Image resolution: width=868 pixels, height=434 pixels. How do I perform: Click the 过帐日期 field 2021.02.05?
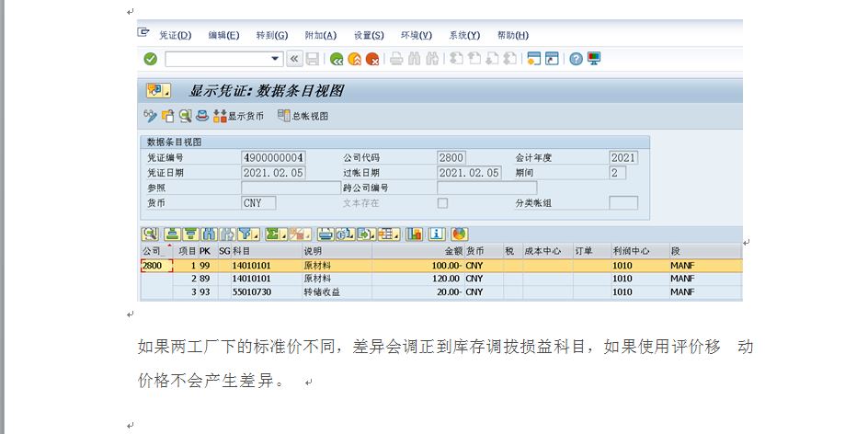[x=470, y=173]
